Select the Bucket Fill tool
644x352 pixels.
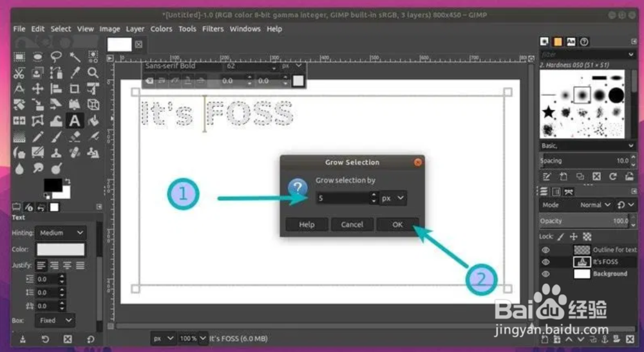[x=93, y=120]
